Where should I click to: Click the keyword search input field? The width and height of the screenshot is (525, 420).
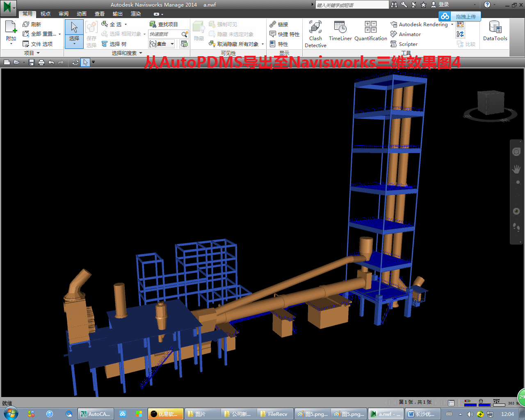click(352, 5)
